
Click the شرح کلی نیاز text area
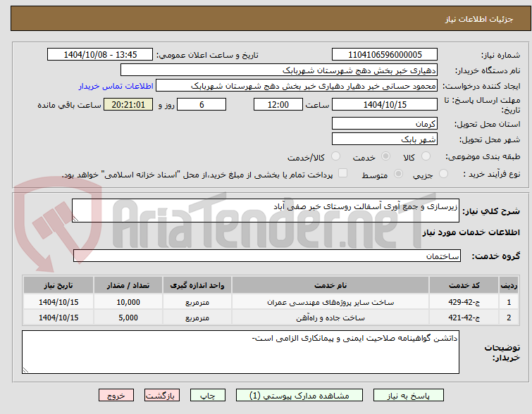pyautogui.click(x=266, y=211)
